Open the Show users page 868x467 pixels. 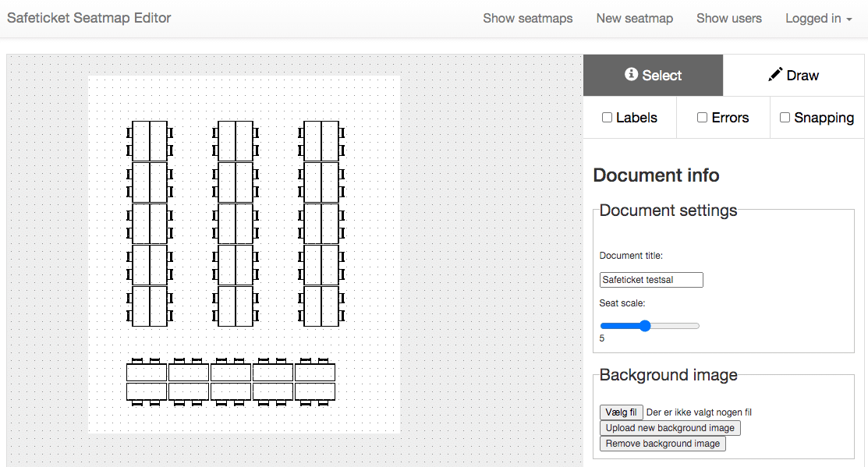[x=729, y=18]
